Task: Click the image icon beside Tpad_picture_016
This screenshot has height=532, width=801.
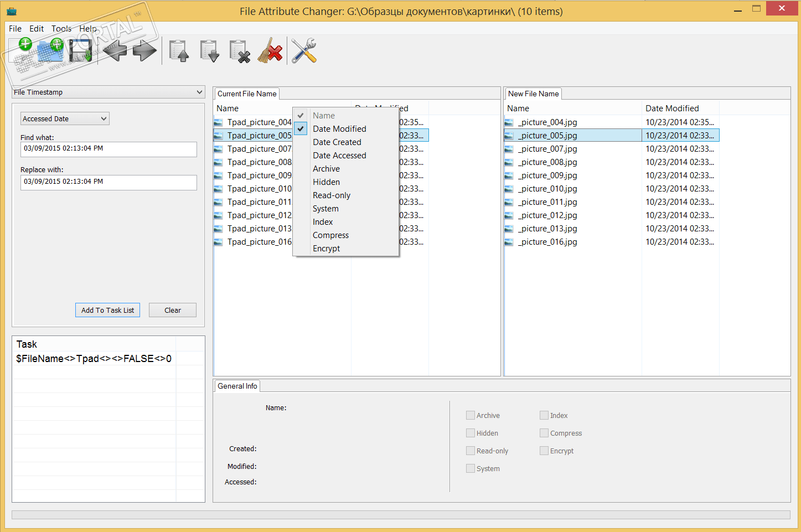Action: pyautogui.click(x=219, y=242)
